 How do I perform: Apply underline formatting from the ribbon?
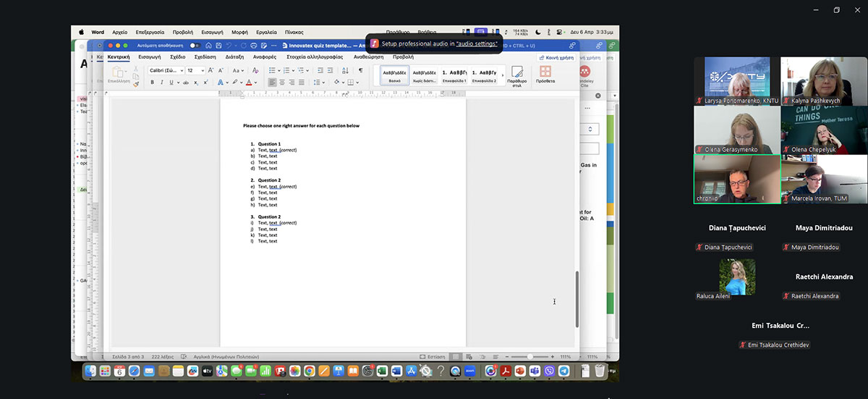pyautogui.click(x=171, y=83)
